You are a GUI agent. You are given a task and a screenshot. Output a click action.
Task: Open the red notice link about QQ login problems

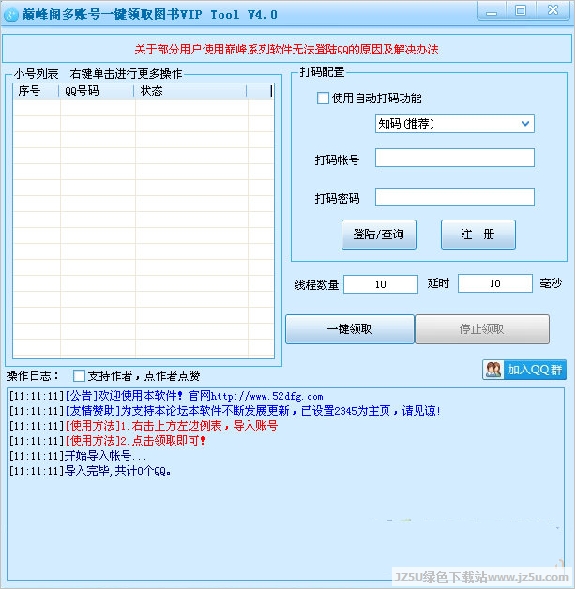286,49
